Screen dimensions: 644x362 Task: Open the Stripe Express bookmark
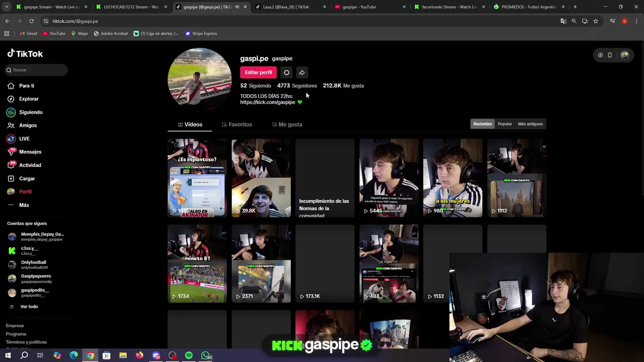pos(201,33)
